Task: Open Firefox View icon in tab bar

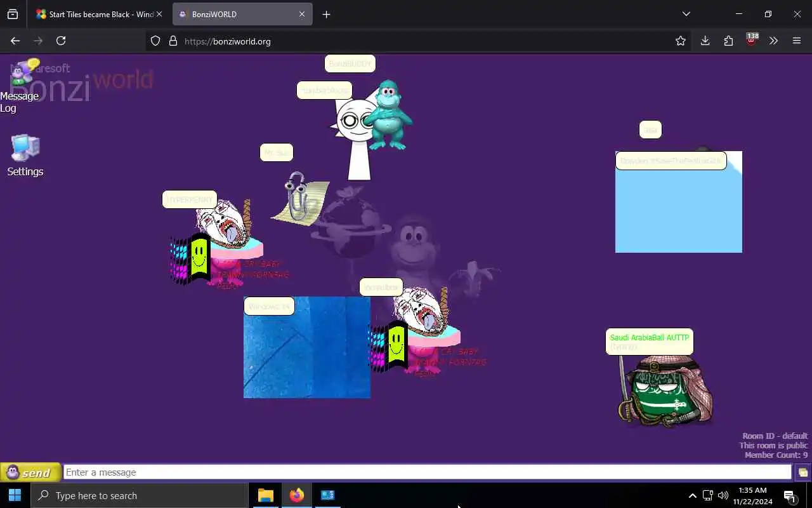Action: (13, 14)
